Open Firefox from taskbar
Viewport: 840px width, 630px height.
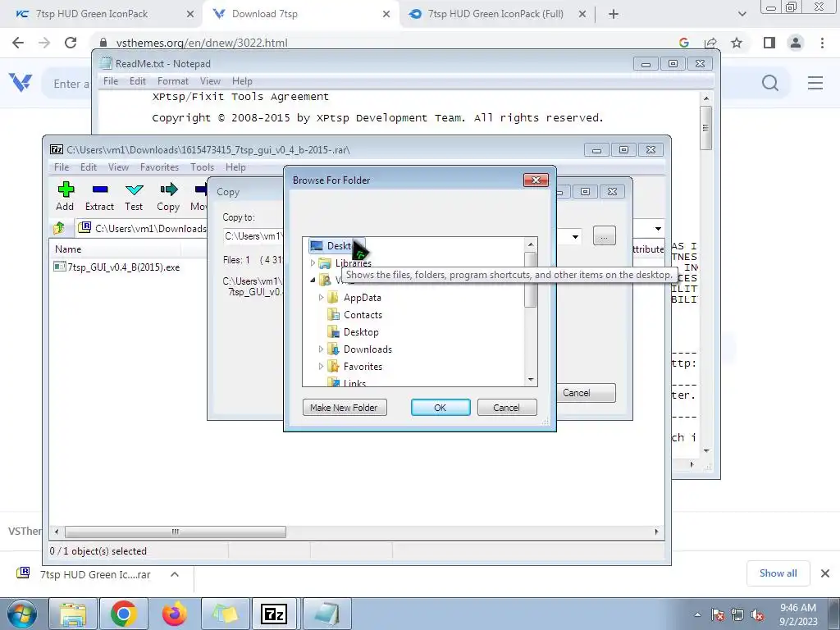pyautogui.click(x=175, y=614)
